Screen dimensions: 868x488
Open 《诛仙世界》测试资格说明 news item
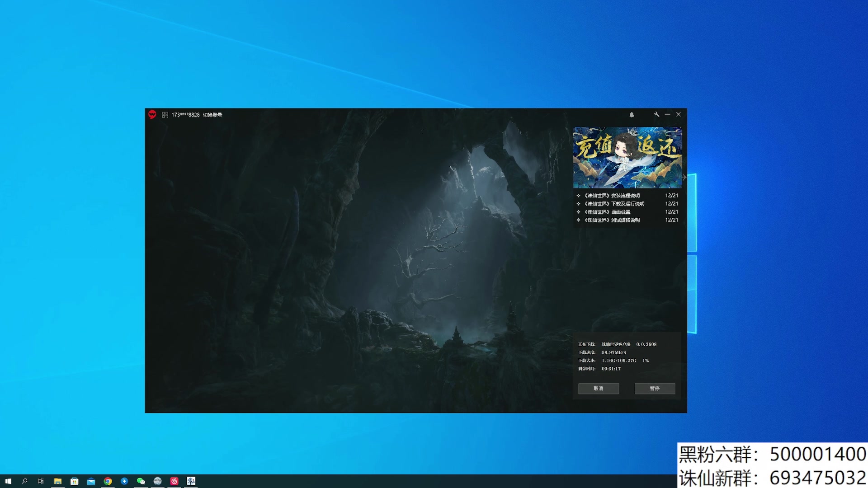click(x=612, y=220)
